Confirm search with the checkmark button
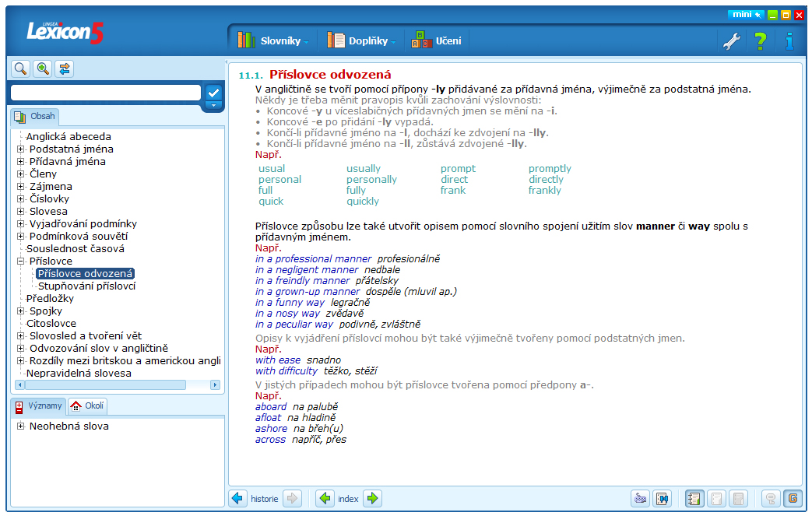The height and width of the screenshot is (516, 812). point(213,93)
